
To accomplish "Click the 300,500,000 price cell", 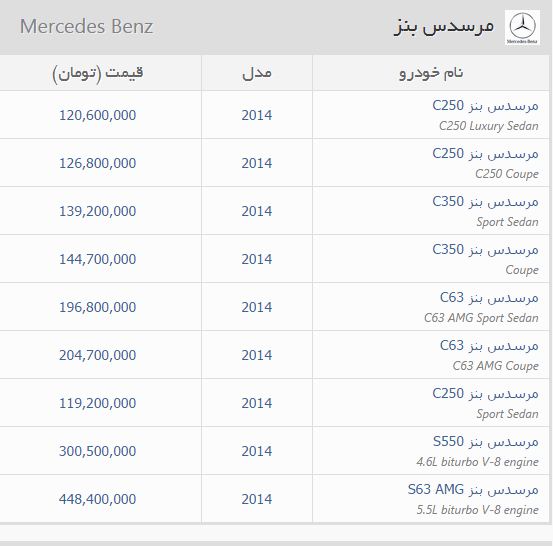I will point(97,451).
